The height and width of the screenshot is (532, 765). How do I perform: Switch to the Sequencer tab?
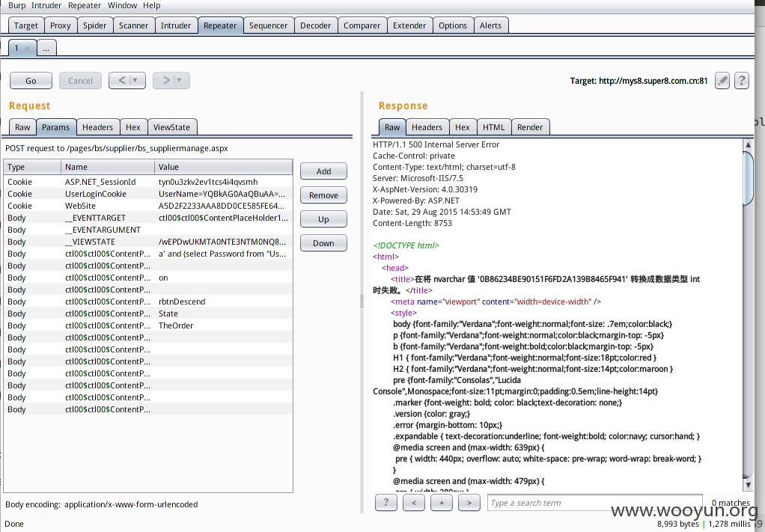click(x=268, y=25)
